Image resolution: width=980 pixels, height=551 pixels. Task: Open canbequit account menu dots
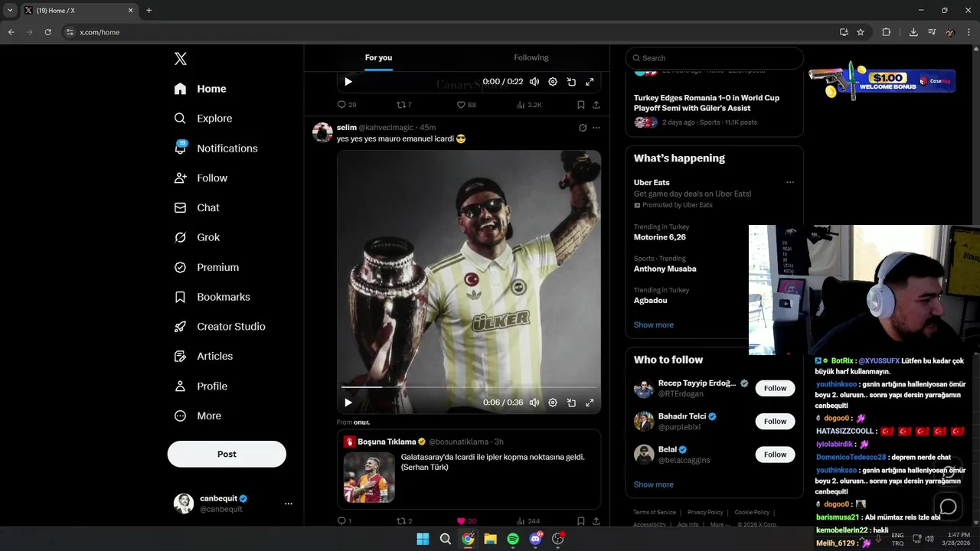coord(289,504)
